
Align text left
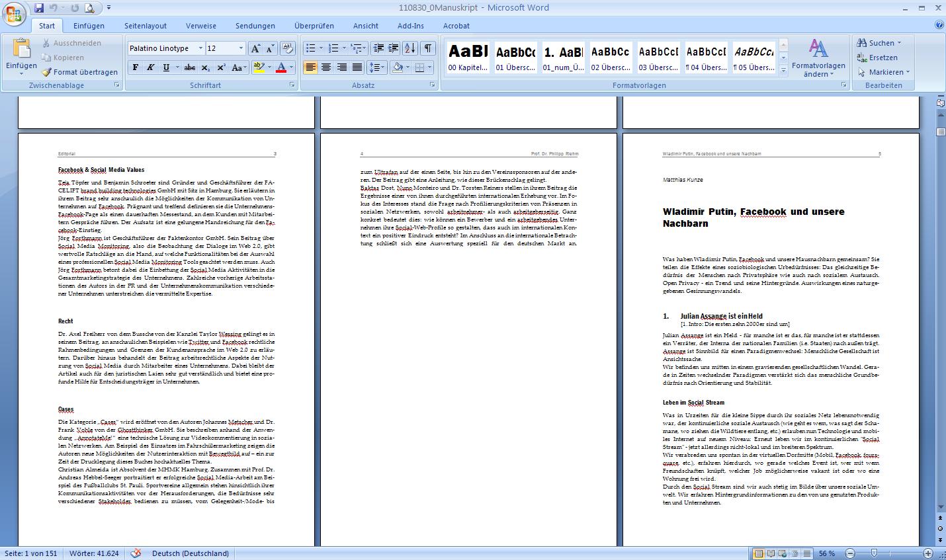click(310, 67)
